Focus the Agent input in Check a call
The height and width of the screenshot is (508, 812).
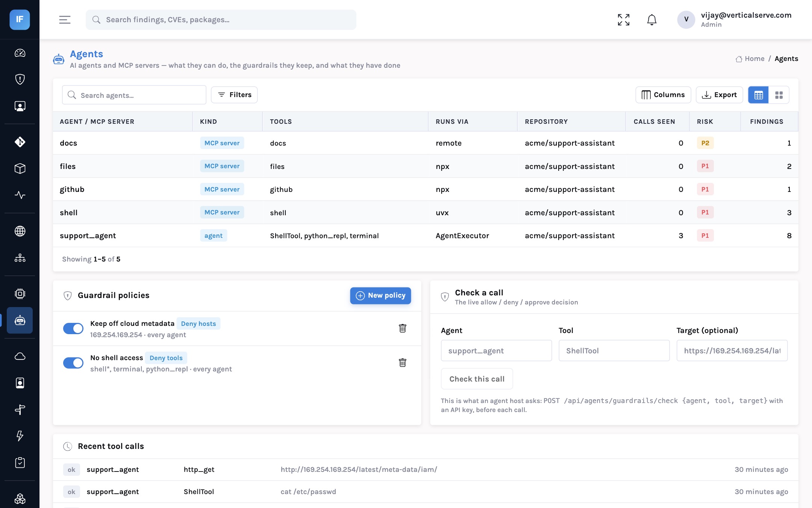point(496,351)
